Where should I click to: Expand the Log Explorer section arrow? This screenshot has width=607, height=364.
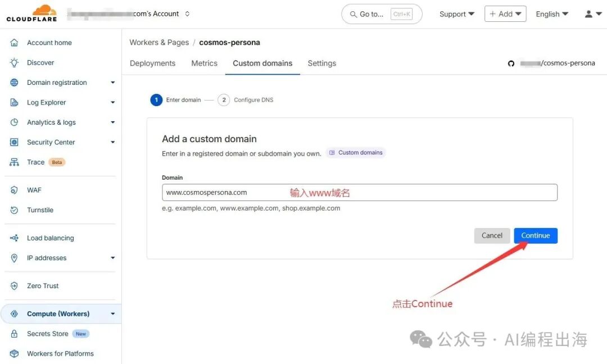112,102
